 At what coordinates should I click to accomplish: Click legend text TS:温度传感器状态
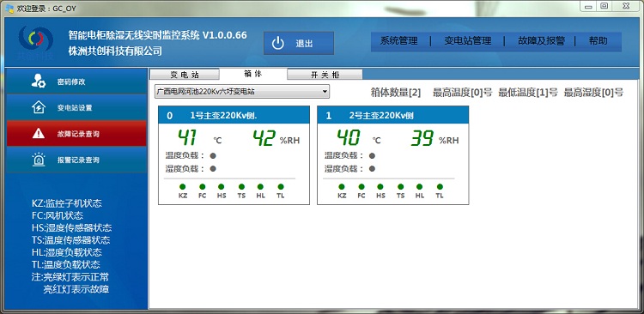point(70,240)
